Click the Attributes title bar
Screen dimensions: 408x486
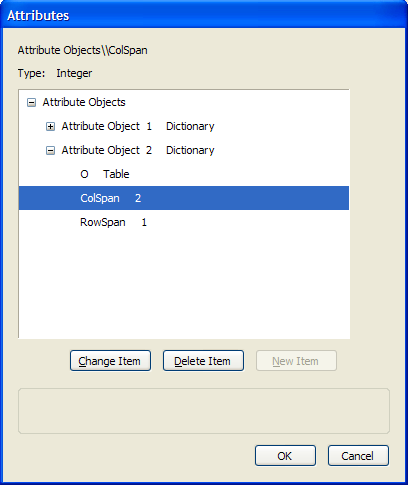pos(204,15)
